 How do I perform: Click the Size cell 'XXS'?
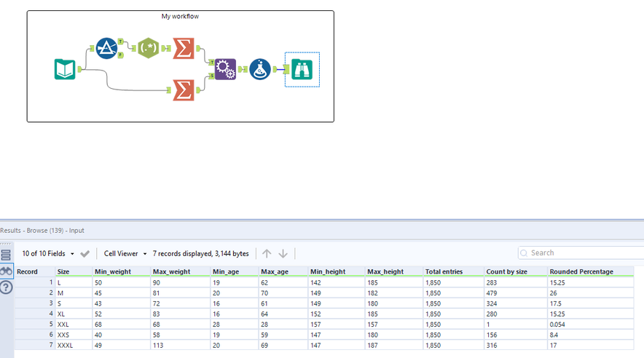click(74, 335)
